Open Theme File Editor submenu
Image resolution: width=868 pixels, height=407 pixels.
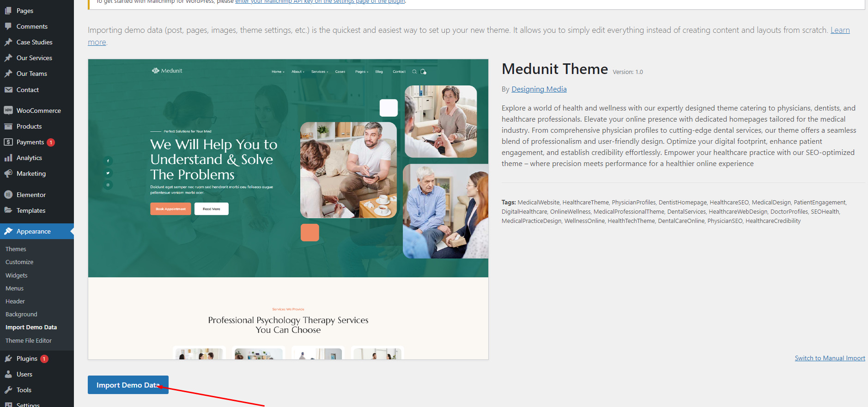tap(29, 340)
